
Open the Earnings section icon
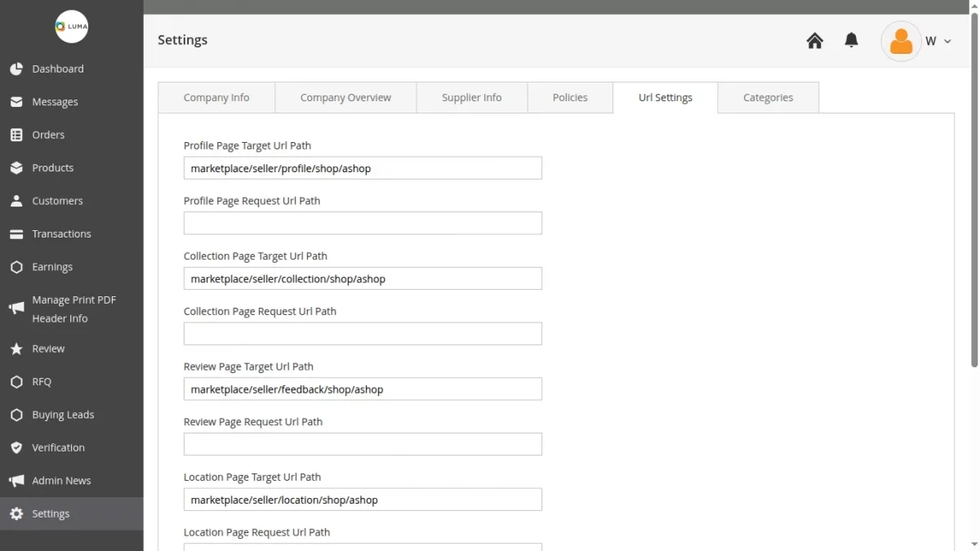point(16,266)
